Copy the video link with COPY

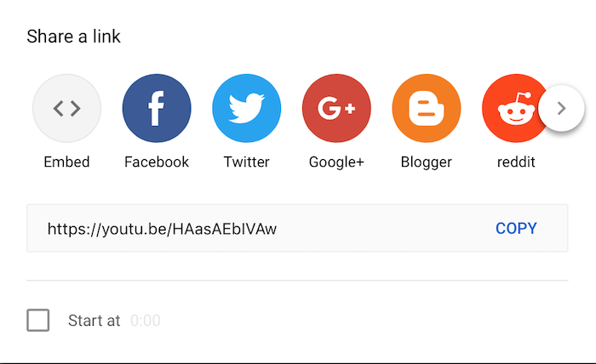[x=516, y=228]
